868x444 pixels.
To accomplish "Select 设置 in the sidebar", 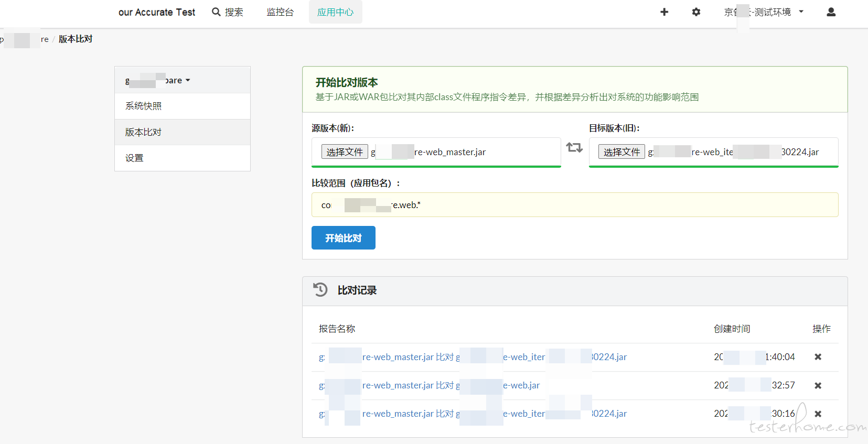I will [183, 158].
